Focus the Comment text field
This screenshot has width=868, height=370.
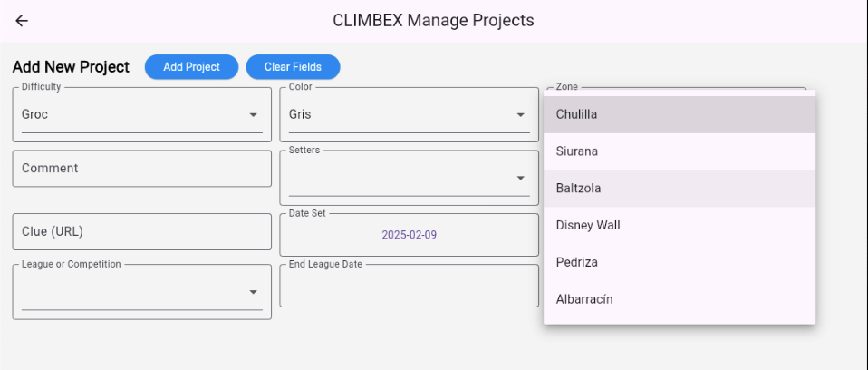(141, 169)
